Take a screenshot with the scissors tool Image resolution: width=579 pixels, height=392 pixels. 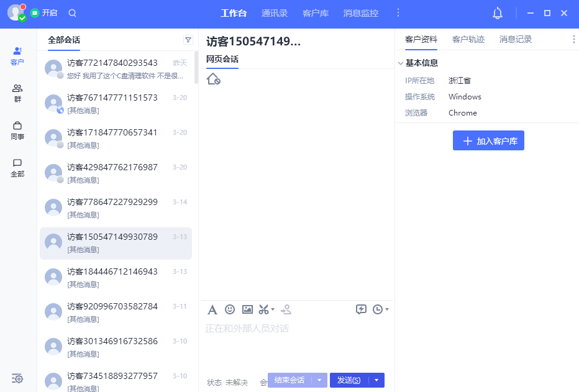point(263,309)
